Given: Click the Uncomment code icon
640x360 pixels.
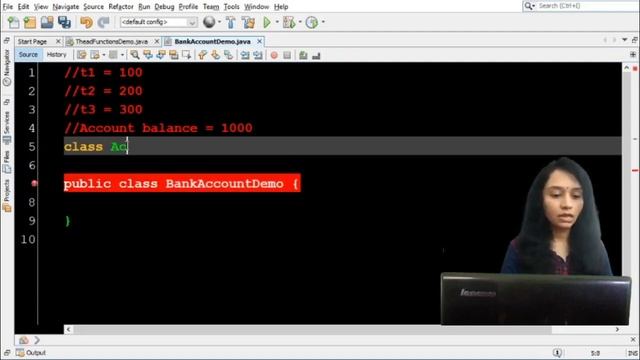Looking at the screenshot, I should click(x=316, y=55).
